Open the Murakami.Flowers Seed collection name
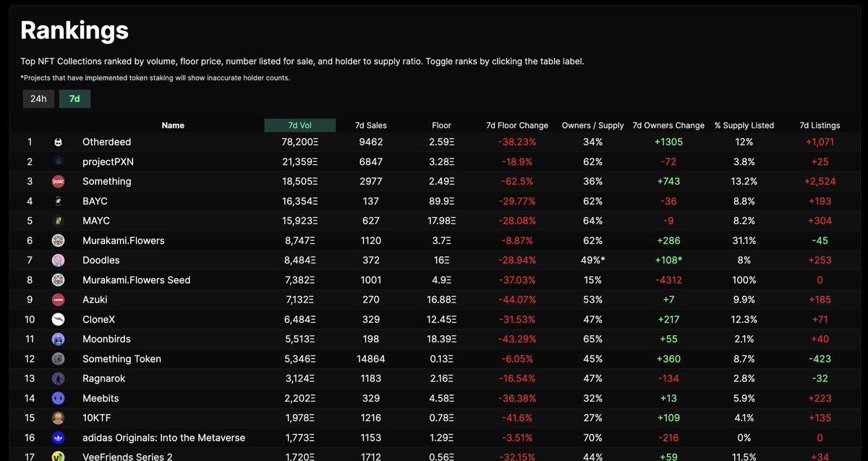Screen dimensions: 868x461 click(137, 280)
